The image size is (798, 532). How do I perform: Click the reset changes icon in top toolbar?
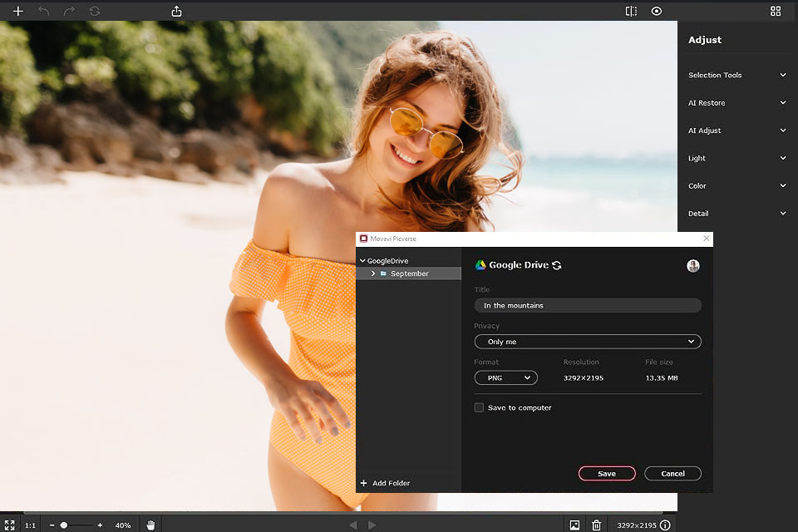pos(95,11)
